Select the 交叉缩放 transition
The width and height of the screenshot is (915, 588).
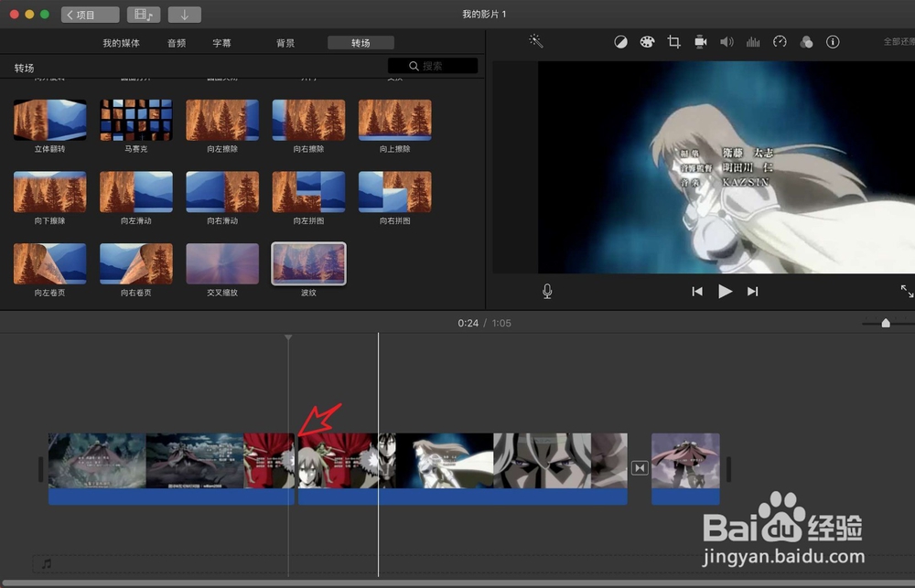tap(222, 263)
